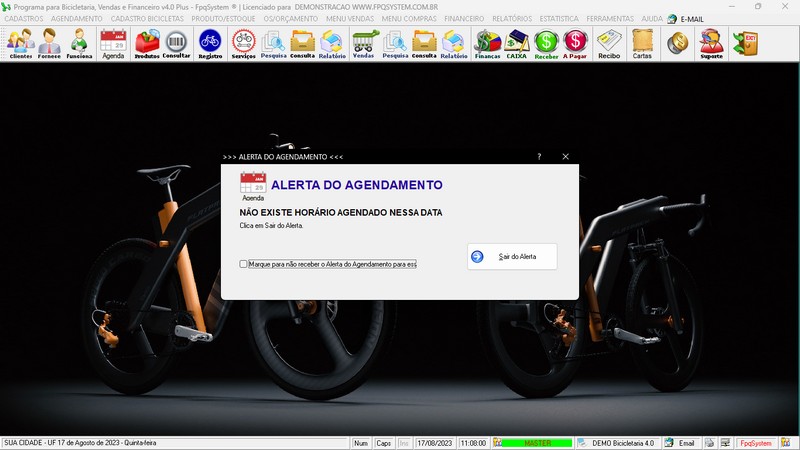This screenshot has height=450, width=800.
Task: Open the MENU VENDAS menu
Action: click(x=350, y=18)
